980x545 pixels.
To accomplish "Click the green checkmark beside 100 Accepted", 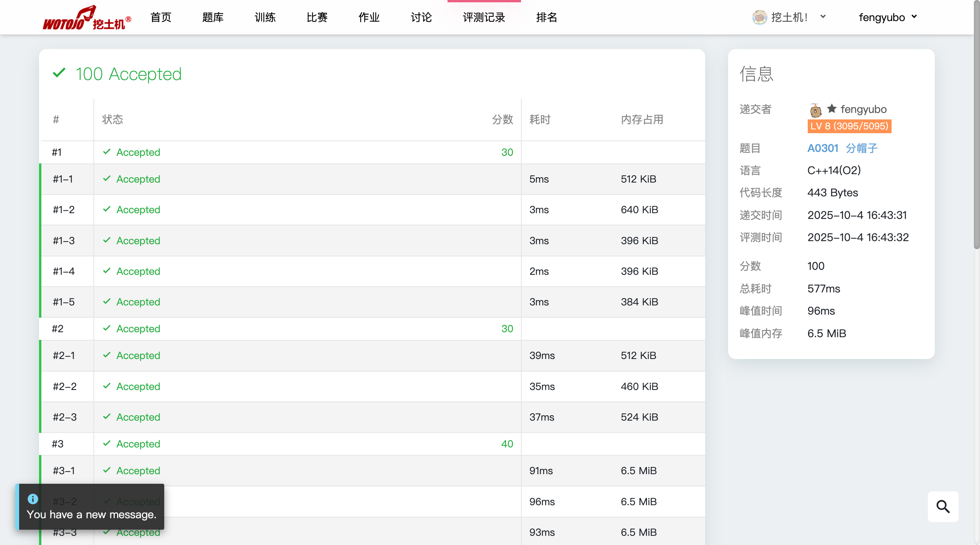I will [59, 73].
